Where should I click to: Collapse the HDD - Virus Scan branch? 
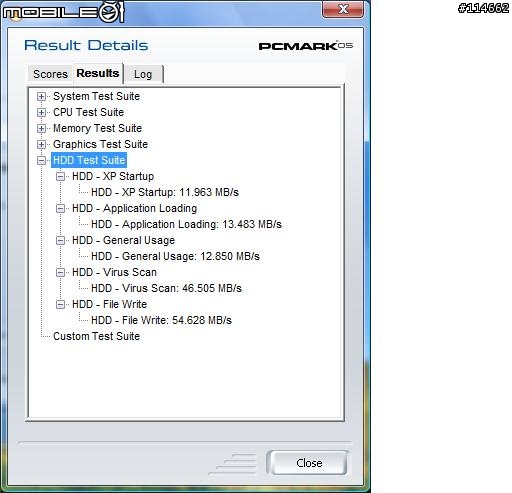(60, 273)
